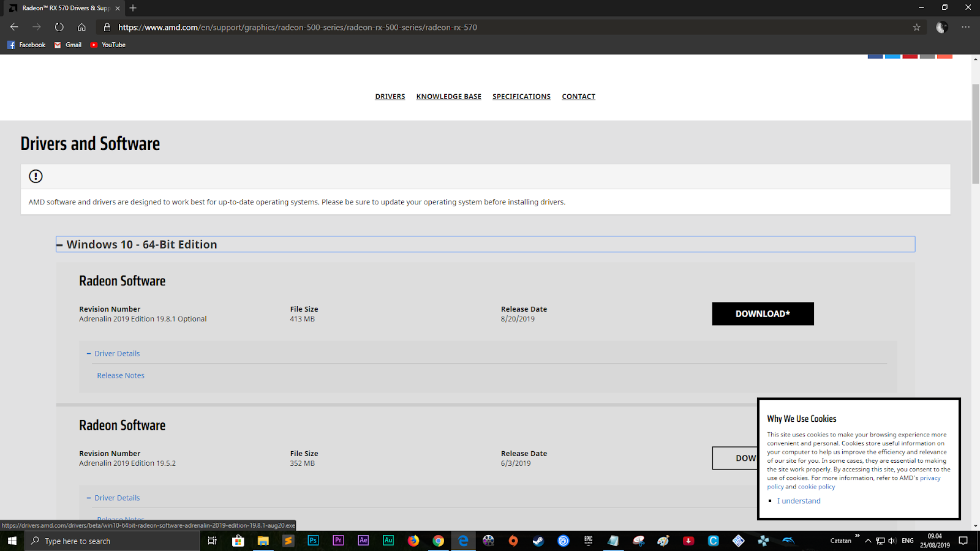Launch Origin from the taskbar
This screenshot has width=980, height=551.
(x=513, y=541)
